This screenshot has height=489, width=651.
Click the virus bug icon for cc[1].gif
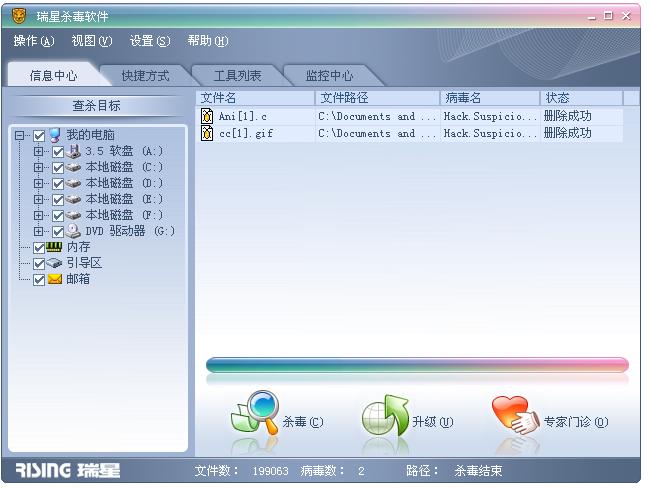tap(207, 133)
